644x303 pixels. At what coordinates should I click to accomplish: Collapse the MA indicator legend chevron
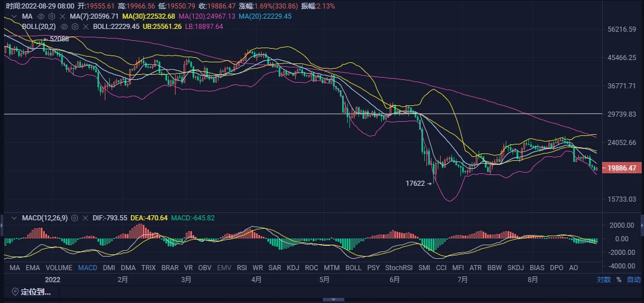pos(14,16)
